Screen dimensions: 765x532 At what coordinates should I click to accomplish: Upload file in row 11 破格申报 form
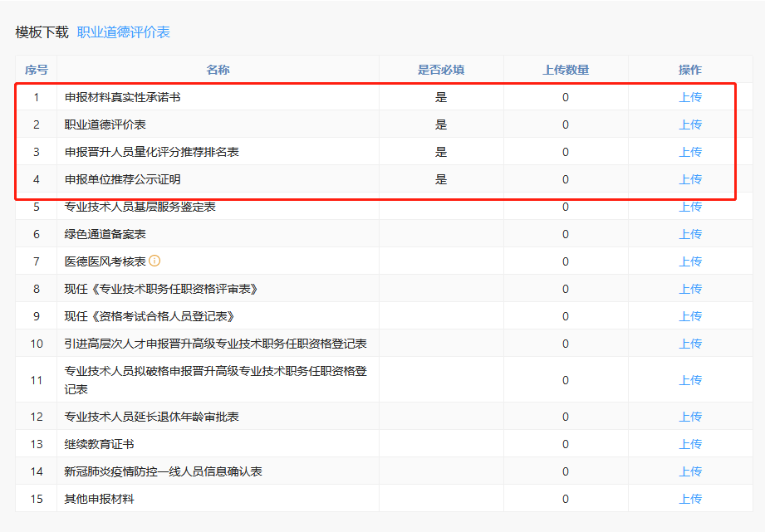click(x=690, y=380)
